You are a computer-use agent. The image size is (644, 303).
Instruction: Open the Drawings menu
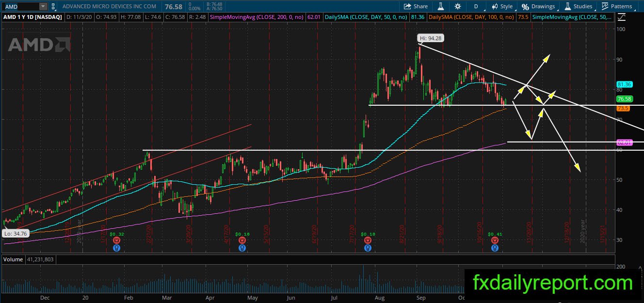[x=538, y=6]
